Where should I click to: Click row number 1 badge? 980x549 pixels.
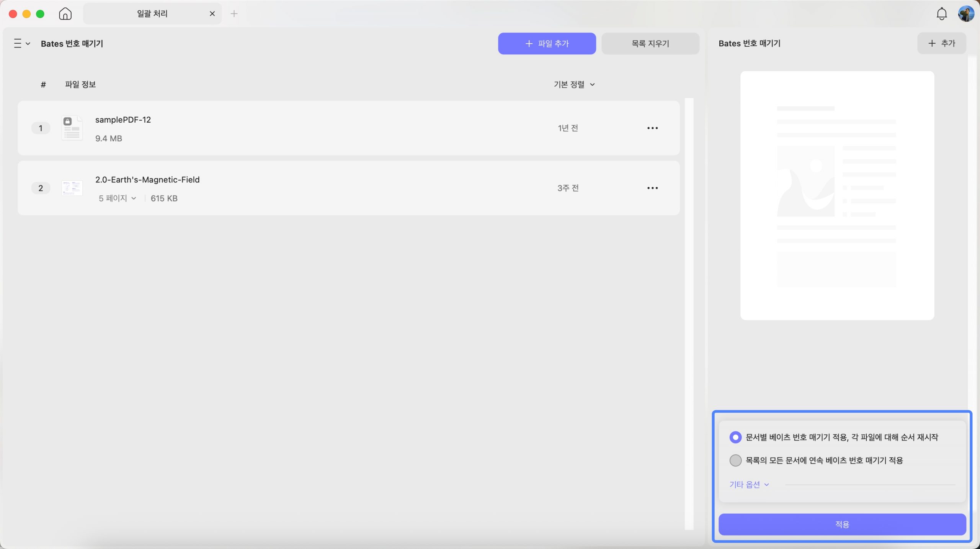pos(41,128)
